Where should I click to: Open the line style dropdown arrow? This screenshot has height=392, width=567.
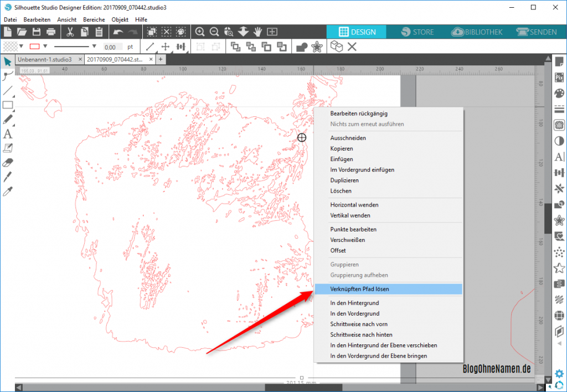94,47
